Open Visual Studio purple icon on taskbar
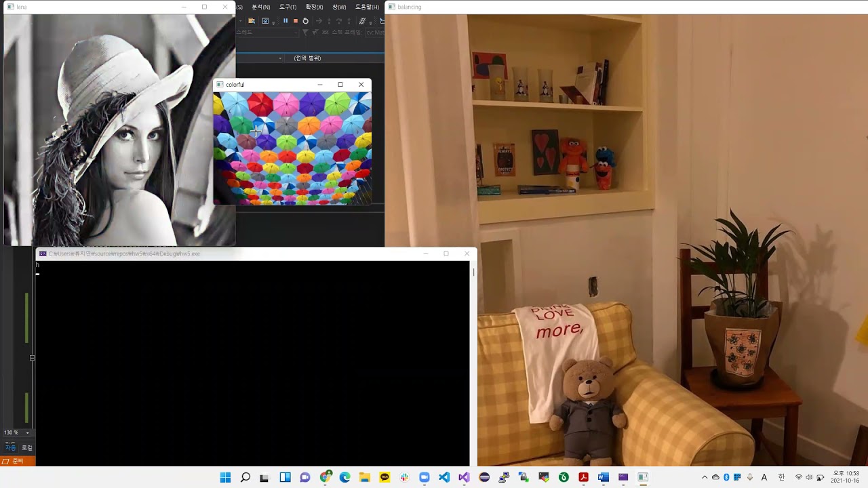Screen dimensions: 868x488 [x=464, y=477]
